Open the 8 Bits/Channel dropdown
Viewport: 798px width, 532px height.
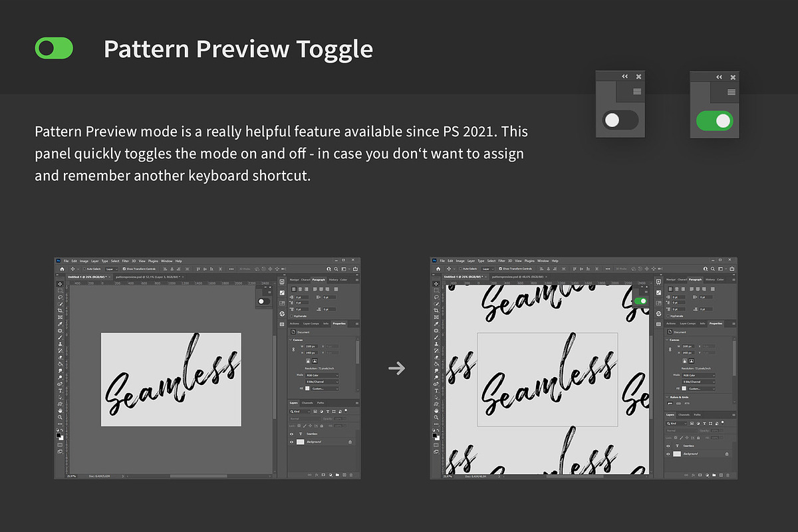pos(322,382)
